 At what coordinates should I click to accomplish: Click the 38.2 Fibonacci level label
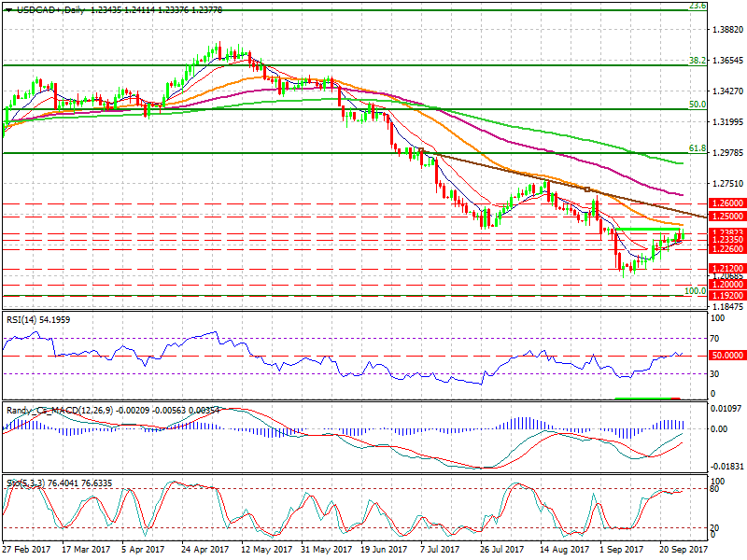pos(696,60)
